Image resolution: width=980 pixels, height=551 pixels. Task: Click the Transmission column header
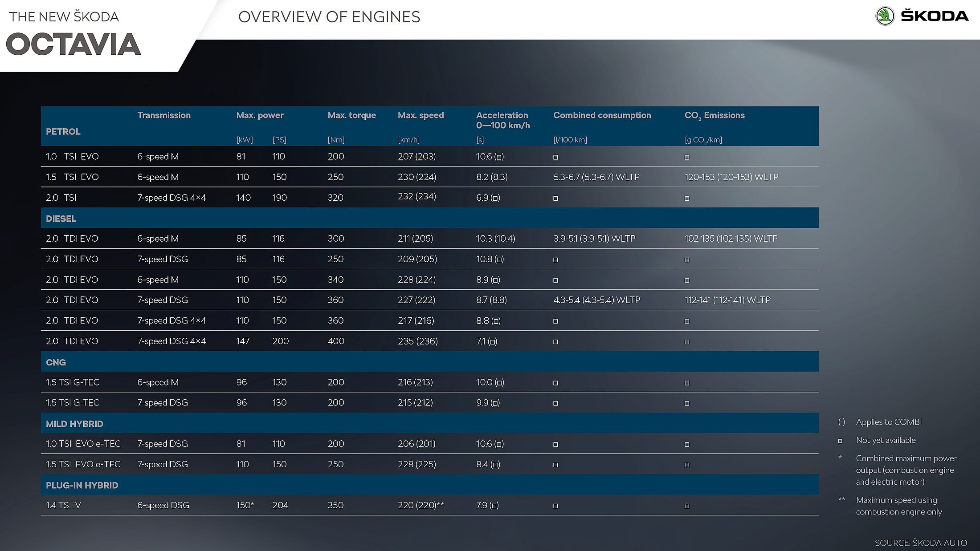164,115
